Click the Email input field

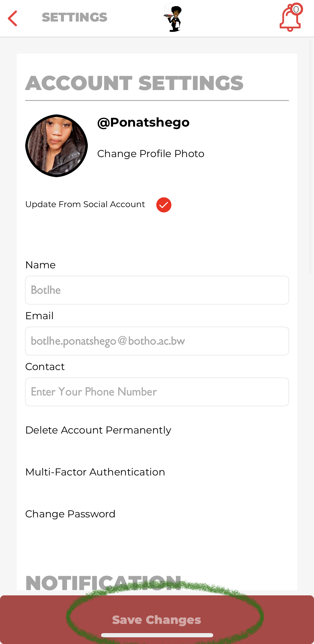pos(157,341)
